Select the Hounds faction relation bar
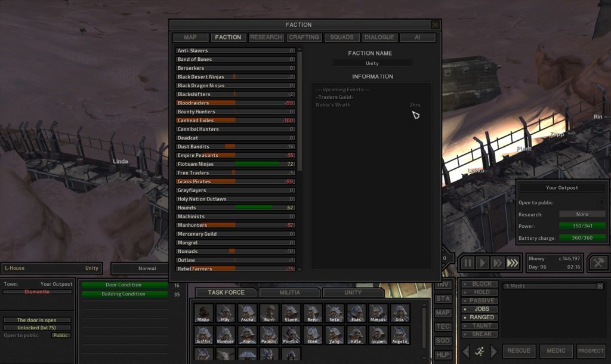Screen dimensions: 611x364 [235, 208]
